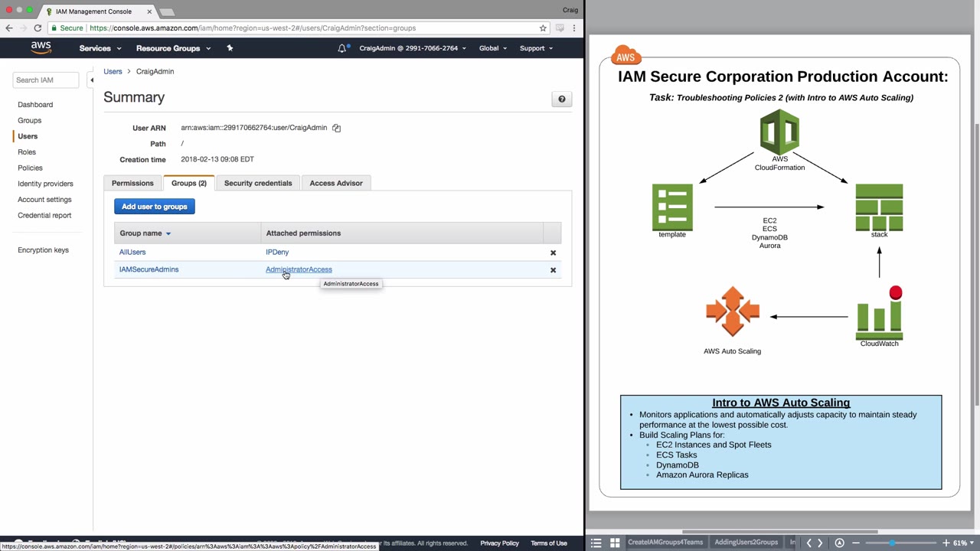Open Dashboard in IAM sidebar
The image size is (980, 551).
pyautogui.click(x=35, y=105)
